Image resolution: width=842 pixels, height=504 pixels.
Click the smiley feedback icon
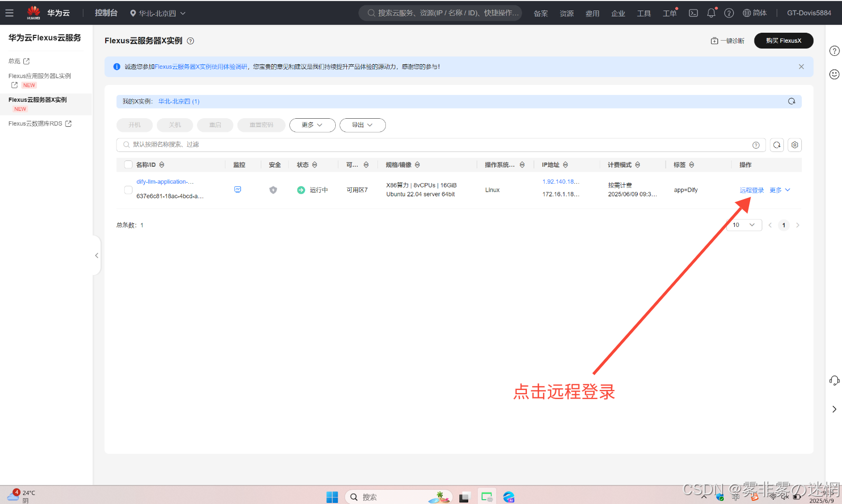coord(834,74)
